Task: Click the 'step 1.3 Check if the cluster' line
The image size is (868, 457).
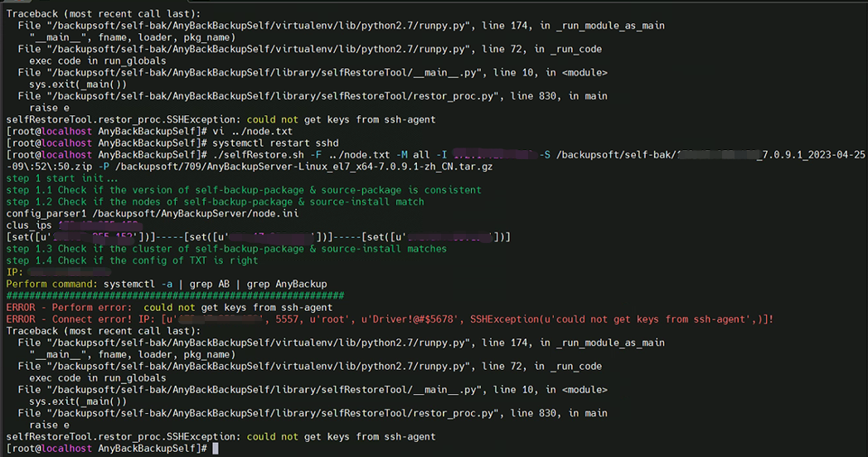Action: [x=226, y=249]
